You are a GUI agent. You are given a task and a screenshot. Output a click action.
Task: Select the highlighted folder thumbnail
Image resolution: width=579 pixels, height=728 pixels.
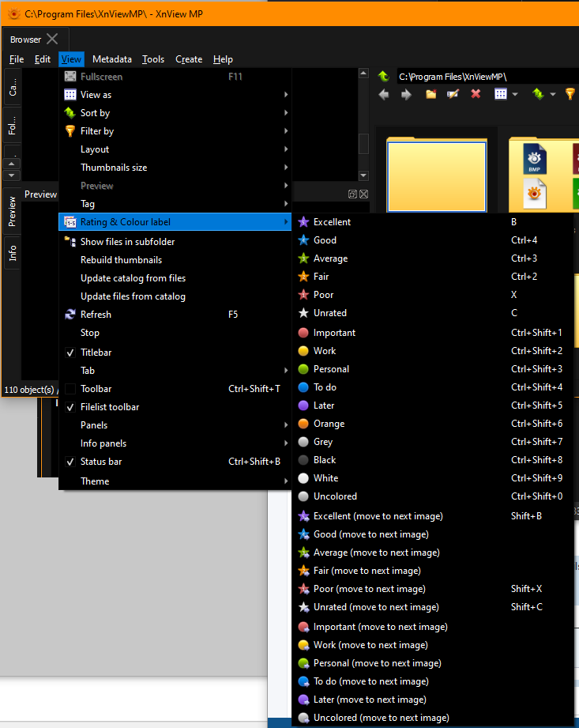[x=437, y=175]
